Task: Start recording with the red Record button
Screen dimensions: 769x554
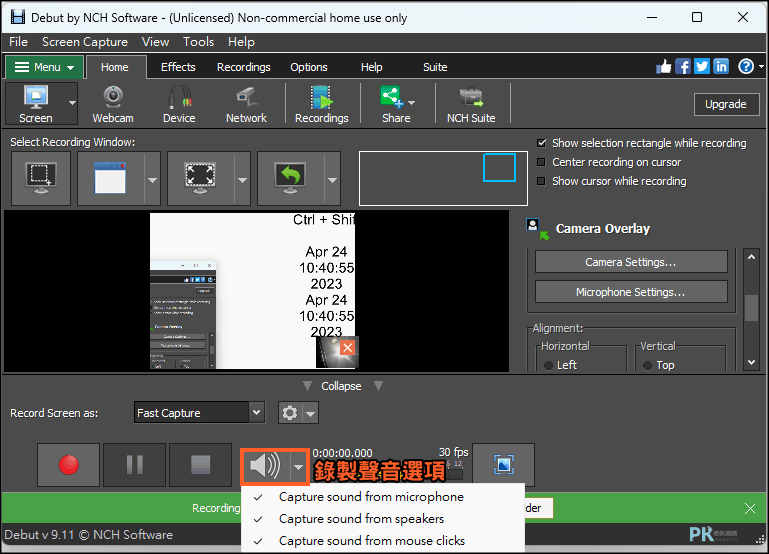Action: [x=69, y=464]
